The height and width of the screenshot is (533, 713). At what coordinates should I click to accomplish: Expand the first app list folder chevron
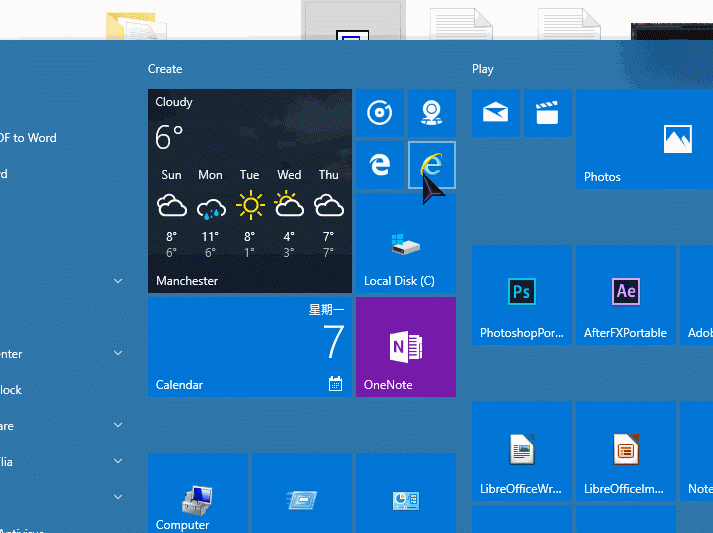click(118, 281)
